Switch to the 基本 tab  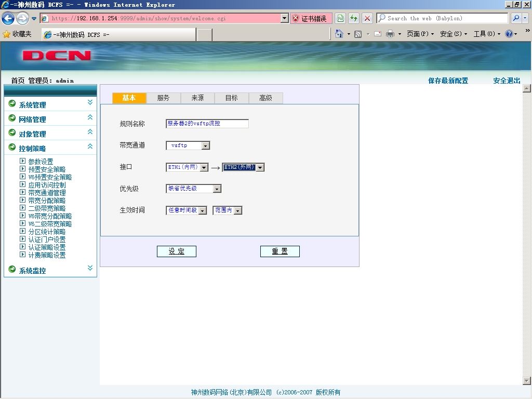click(x=129, y=98)
